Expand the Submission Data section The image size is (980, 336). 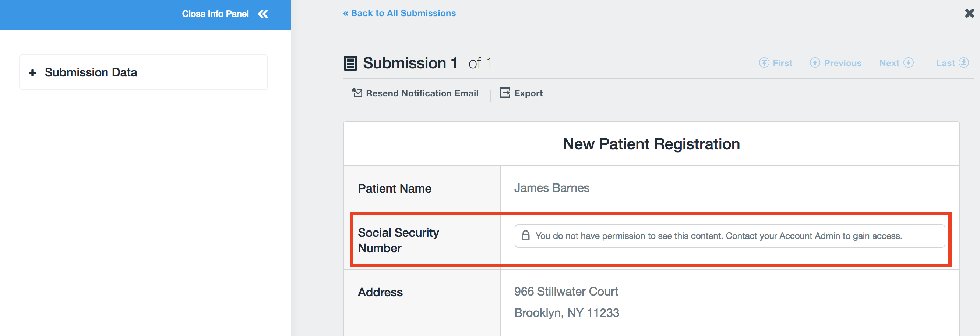91,72
